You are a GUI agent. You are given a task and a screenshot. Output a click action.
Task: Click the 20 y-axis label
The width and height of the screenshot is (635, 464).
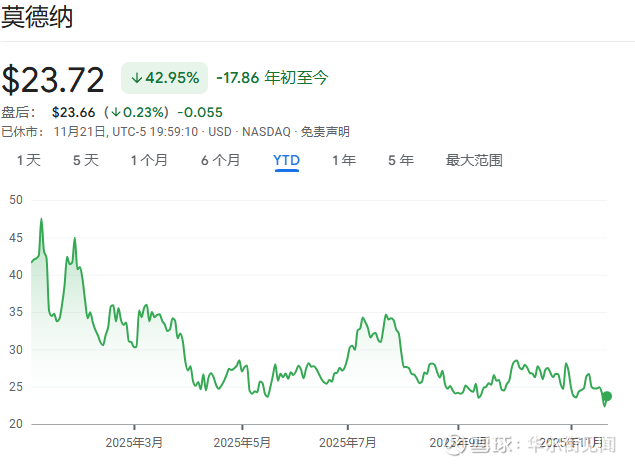click(16, 424)
